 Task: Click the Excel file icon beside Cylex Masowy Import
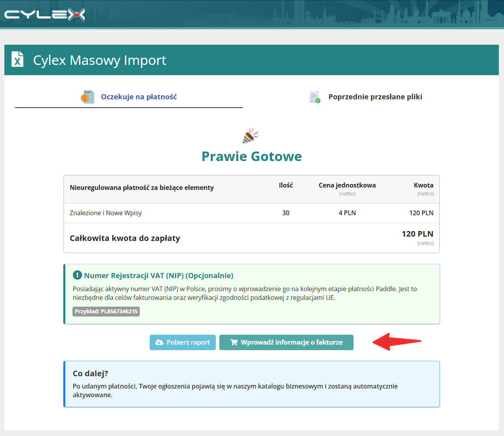[17, 59]
